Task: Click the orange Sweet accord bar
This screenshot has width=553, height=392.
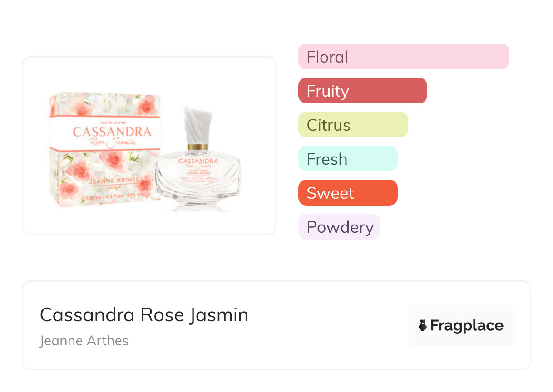Action: click(348, 193)
